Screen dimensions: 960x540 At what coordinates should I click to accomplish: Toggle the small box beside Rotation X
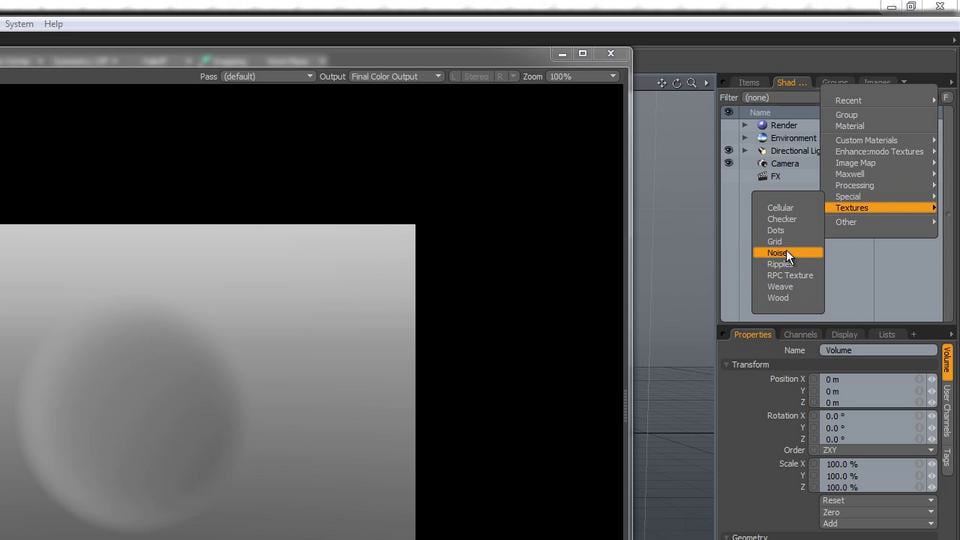pyautogui.click(x=814, y=416)
